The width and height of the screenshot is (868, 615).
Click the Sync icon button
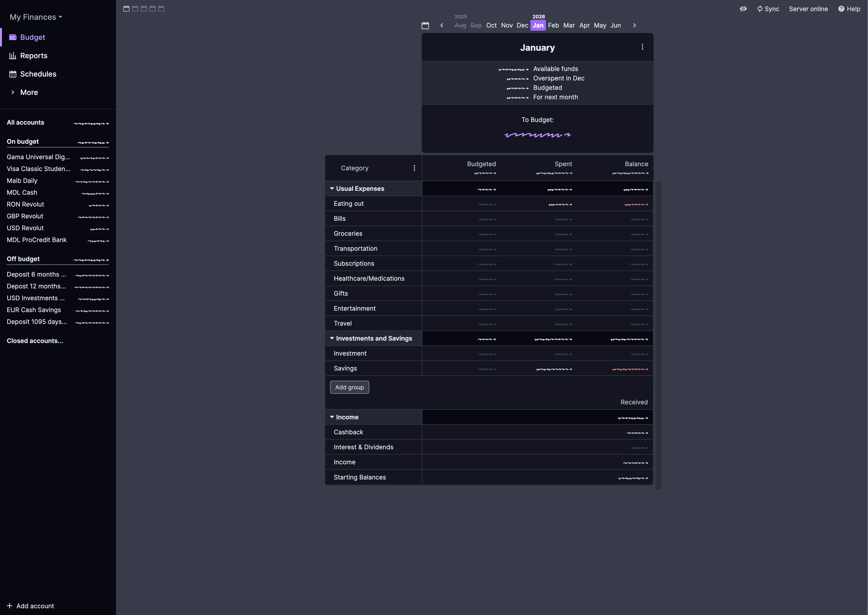pyautogui.click(x=760, y=9)
